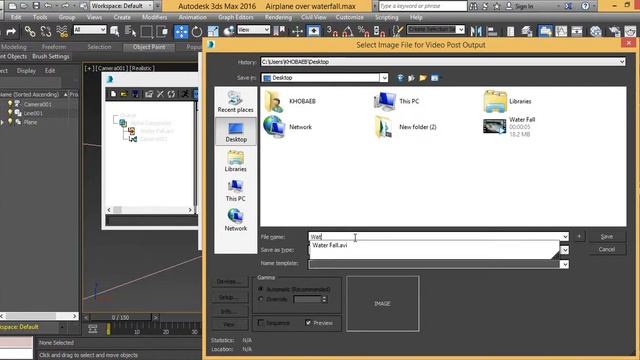
Task: Click the Unlink Selection broken-chain icon
Action: [46, 31]
